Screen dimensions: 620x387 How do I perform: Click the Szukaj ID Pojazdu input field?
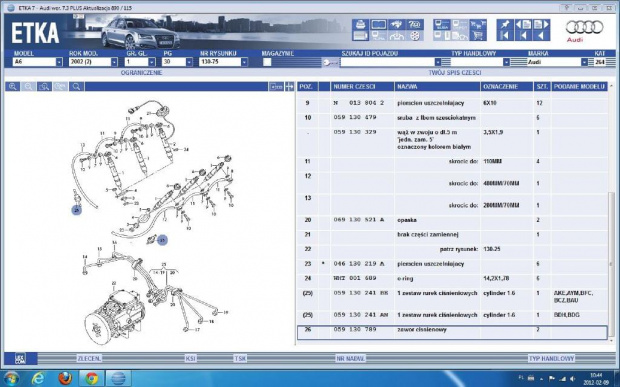(388, 62)
